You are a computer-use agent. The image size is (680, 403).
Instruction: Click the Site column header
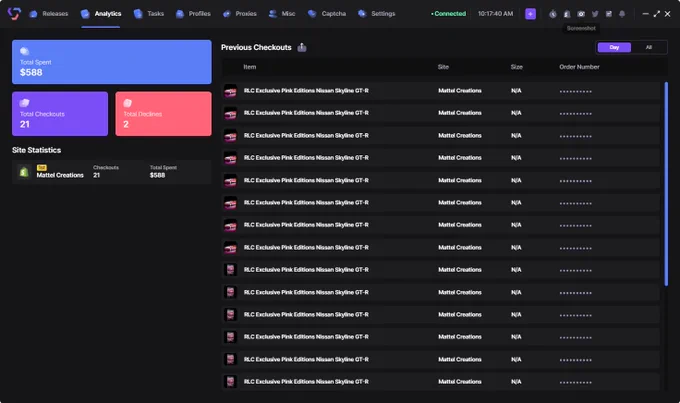tap(443, 67)
